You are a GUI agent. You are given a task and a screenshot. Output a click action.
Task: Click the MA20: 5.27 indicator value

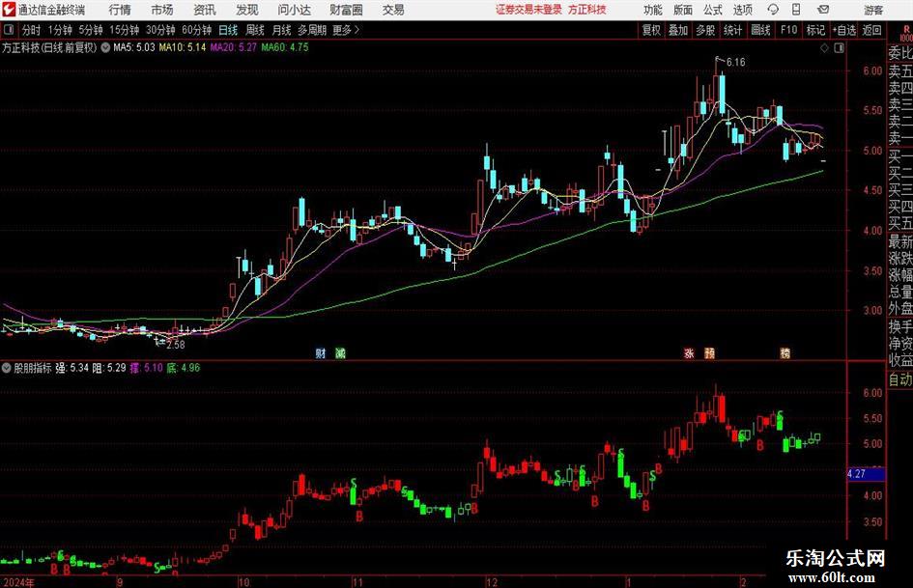[234, 47]
